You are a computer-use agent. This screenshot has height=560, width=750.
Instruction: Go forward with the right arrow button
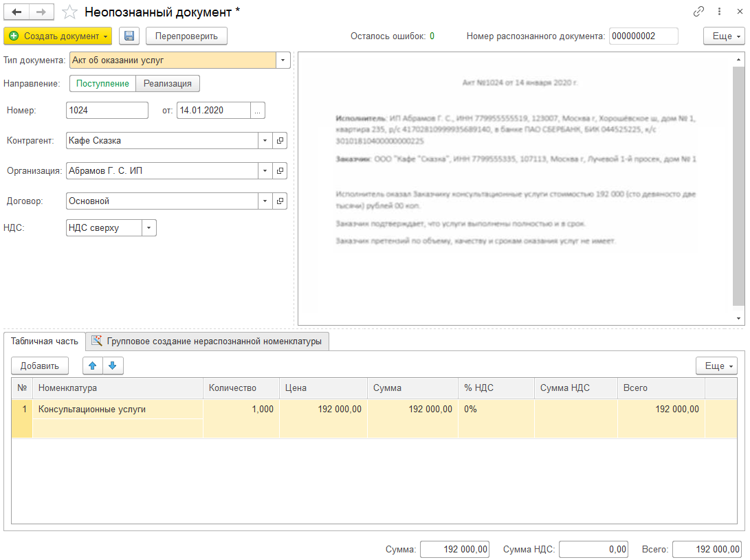click(42, 12)
